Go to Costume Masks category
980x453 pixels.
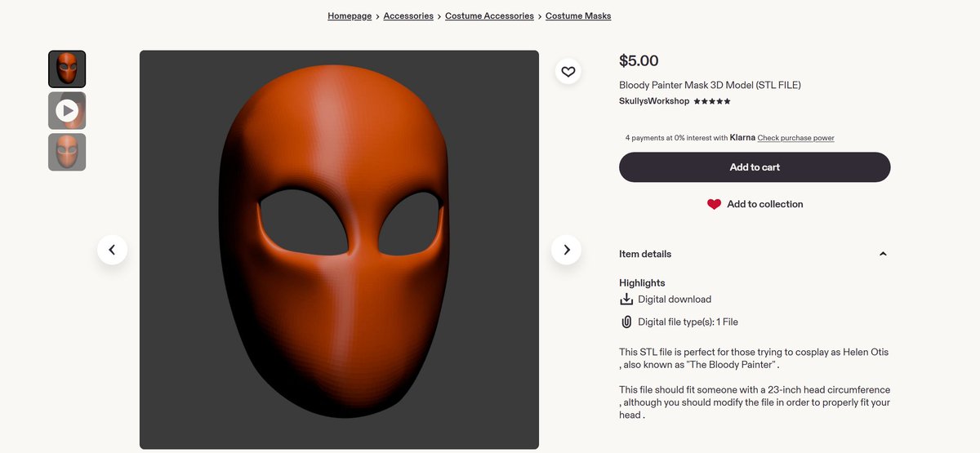click(578, 16)
